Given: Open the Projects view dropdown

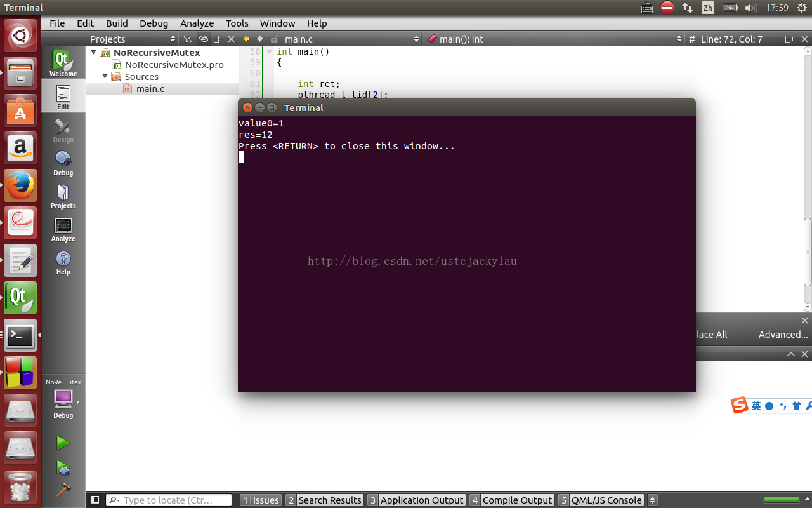Looking at the screenshot, I should (133, 39).
